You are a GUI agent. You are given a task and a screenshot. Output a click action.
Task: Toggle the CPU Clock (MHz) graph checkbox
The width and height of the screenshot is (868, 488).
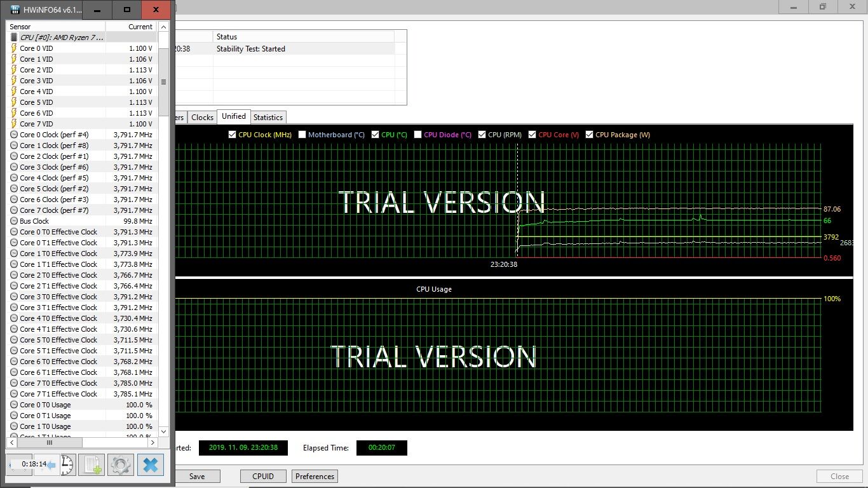point(232,135)
